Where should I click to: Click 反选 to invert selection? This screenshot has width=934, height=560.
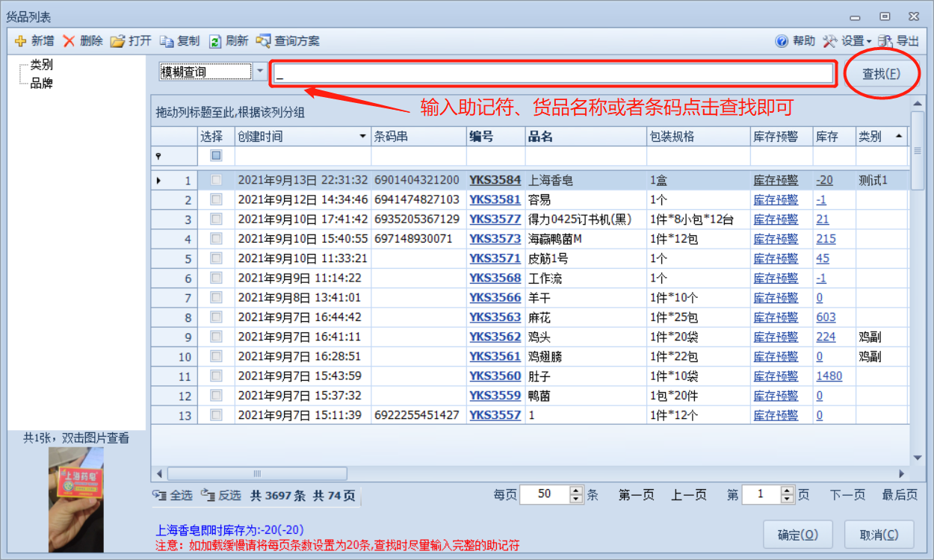tap(221, 495)
